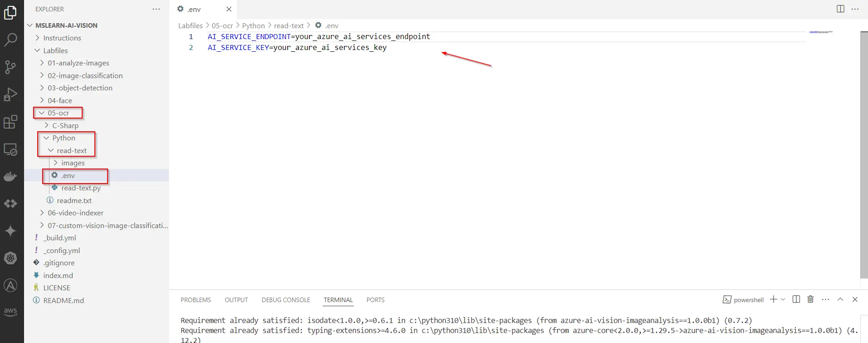The image size is (868, 343).
Task: Click the editor vertical scrollbar
Action: (864, 154)
